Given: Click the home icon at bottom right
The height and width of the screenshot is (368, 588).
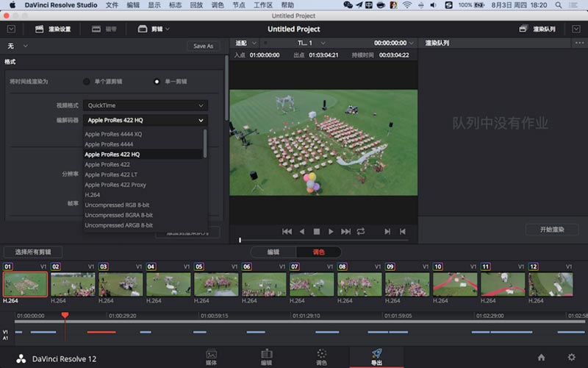Looking at the screenshot, I should coord(541,357).
